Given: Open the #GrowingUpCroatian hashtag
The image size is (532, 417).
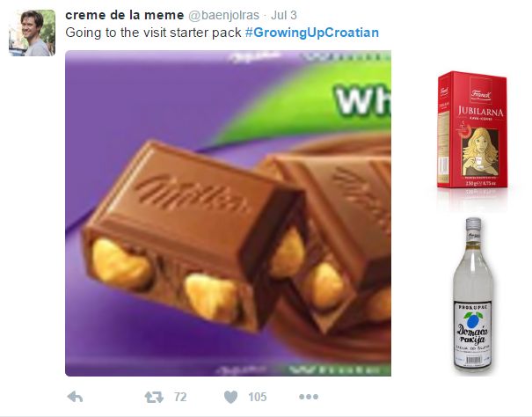Looking at the screenshot, I should tap(312, 33).
